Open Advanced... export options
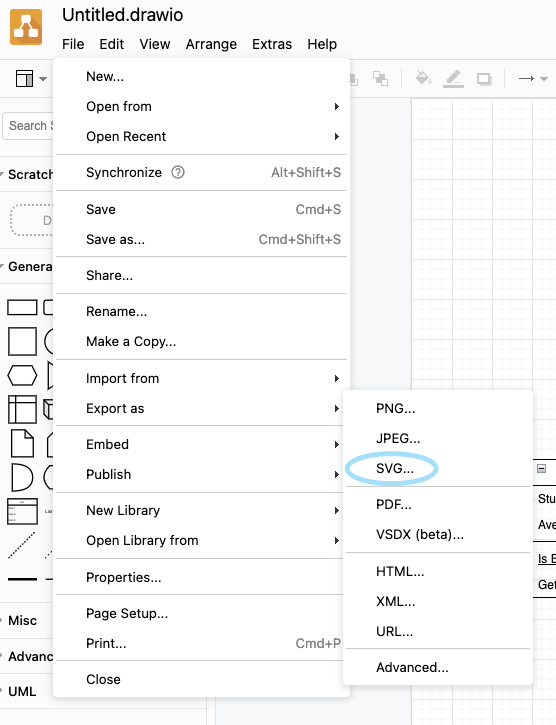 point(438,668)
